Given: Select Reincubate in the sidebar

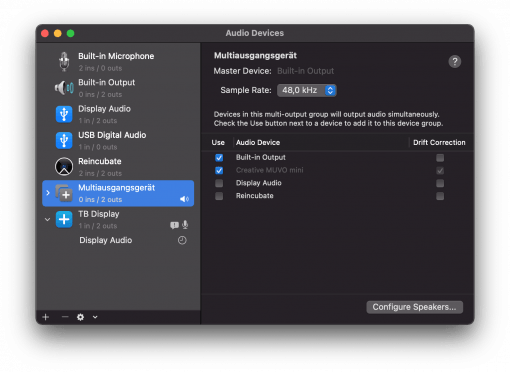Looking at the screenshot, I should [118, 167].
